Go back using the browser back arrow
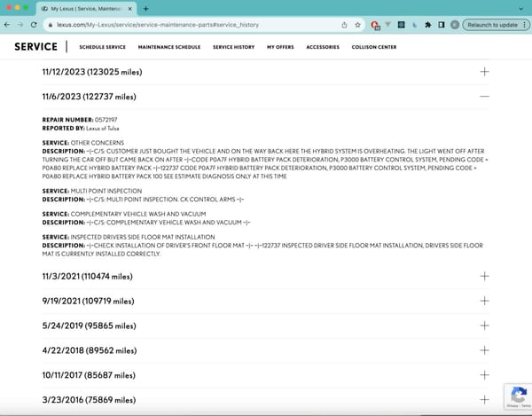 [x=7, y=25]
